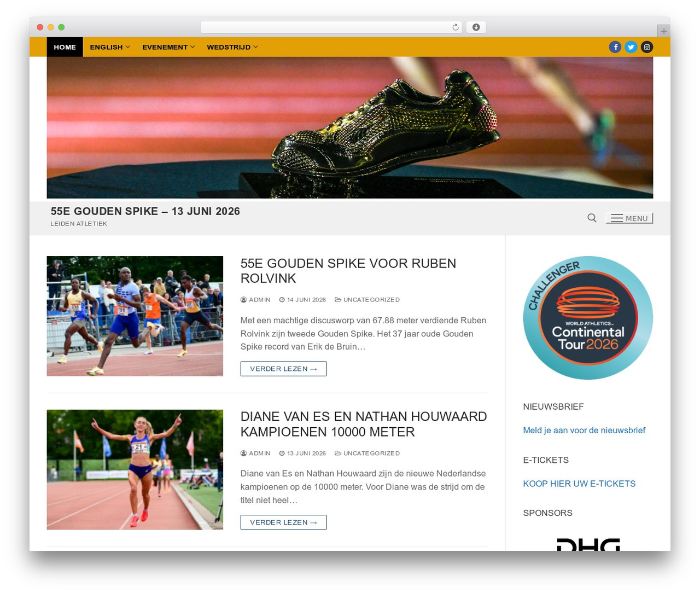Click Verder Lezen under Ruben Rolvink article

(283, 369)
